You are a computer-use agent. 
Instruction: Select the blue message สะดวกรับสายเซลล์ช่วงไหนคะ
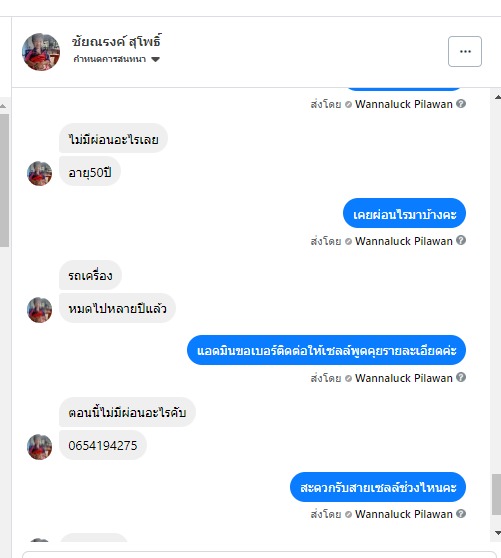click(378, 487)
